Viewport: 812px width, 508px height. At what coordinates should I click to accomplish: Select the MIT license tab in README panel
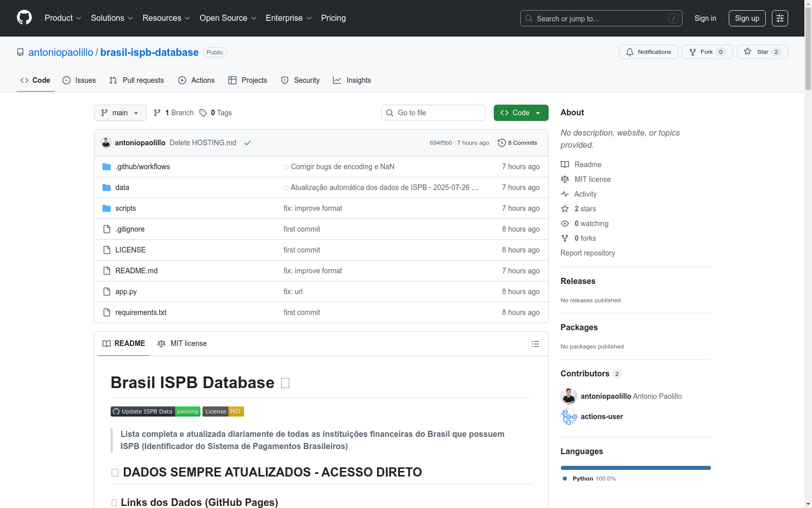point(182,344)
